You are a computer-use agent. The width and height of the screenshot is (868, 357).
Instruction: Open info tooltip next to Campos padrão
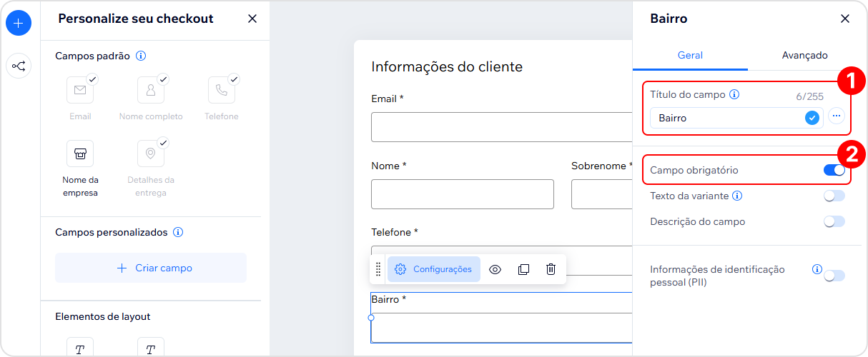[x=141, y=56]
